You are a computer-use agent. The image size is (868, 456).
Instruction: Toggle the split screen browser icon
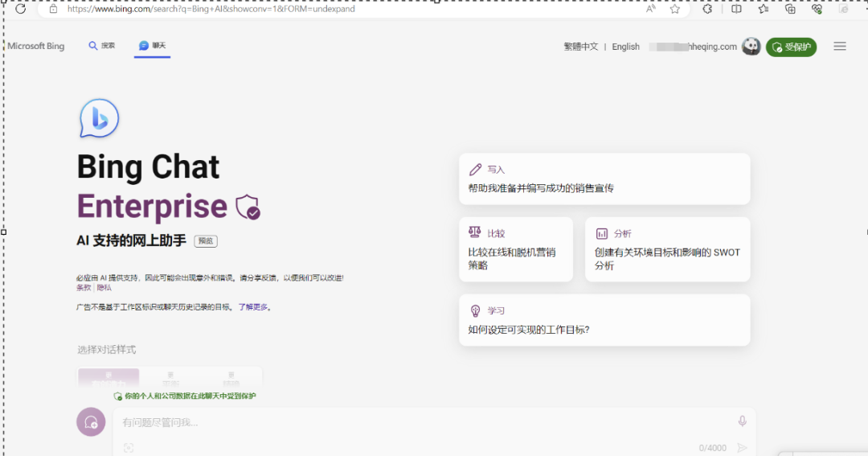pyautogui.click(x=736, y=9)
